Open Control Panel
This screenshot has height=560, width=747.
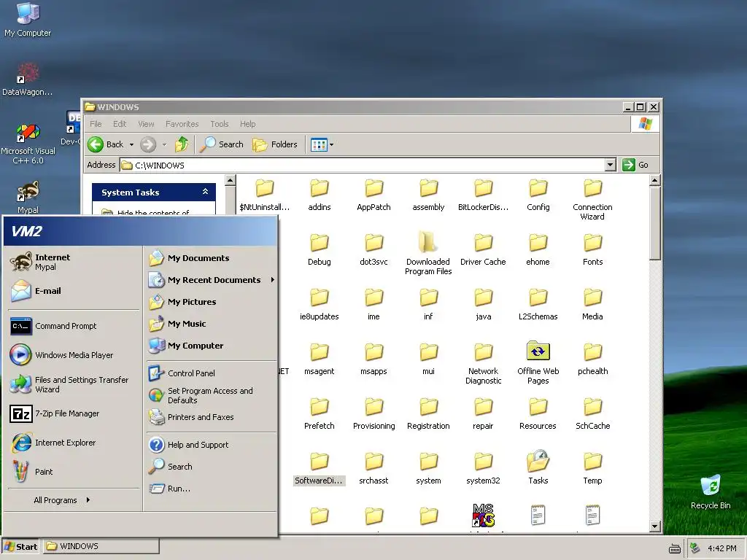211,373
